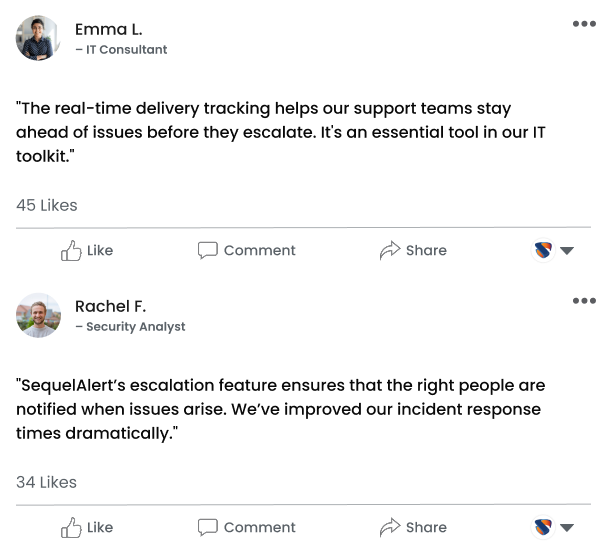Open the three-dot menu on Emma's post
This screenshot has width=606, height=555.
(x=584, y=24)
